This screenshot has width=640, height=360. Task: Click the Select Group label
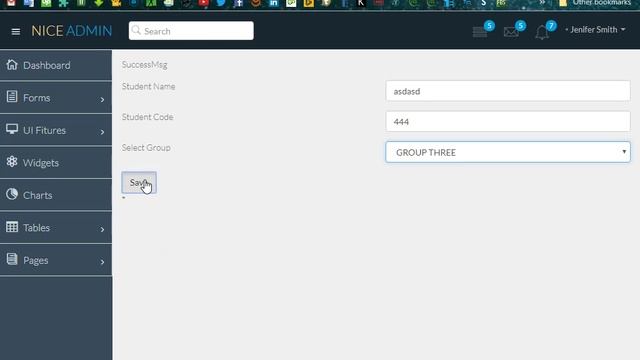click(146, 147)
